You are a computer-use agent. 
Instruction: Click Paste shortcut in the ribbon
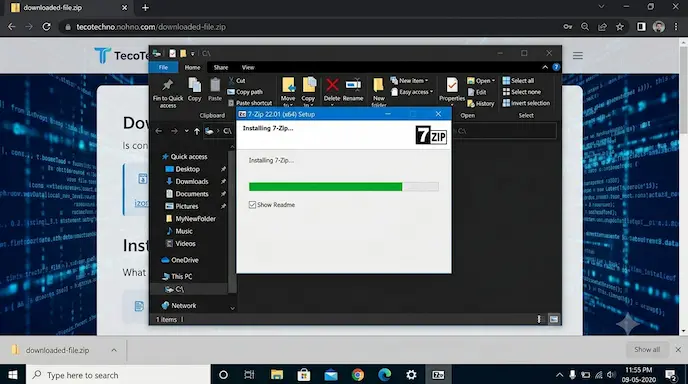coord(250,103)
